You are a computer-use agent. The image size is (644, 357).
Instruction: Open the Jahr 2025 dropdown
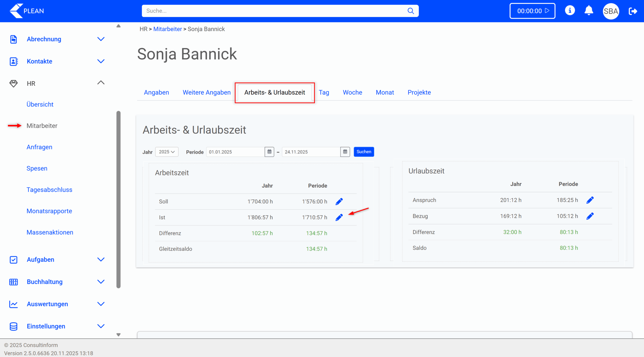167,152
